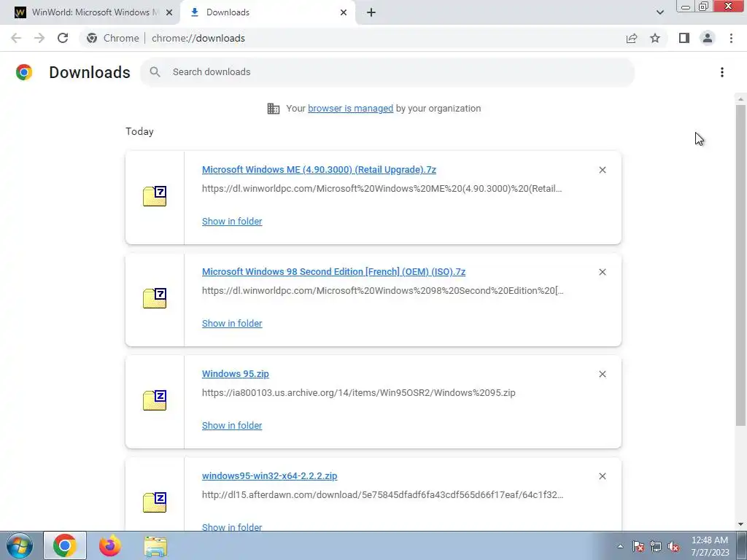
Task: Click the zip file icon for Windows 95.zip
Action: pos(155,400)
